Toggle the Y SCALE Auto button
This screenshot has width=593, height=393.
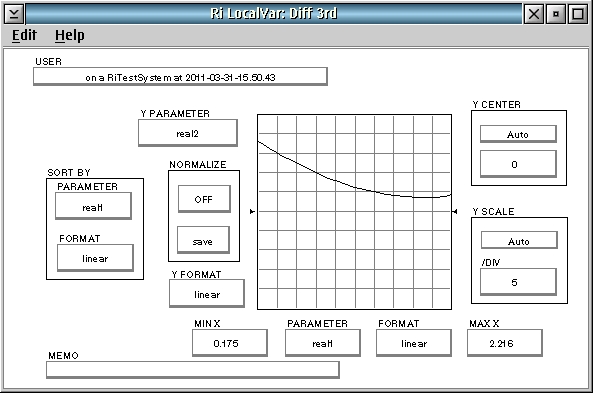coord(519,241)
